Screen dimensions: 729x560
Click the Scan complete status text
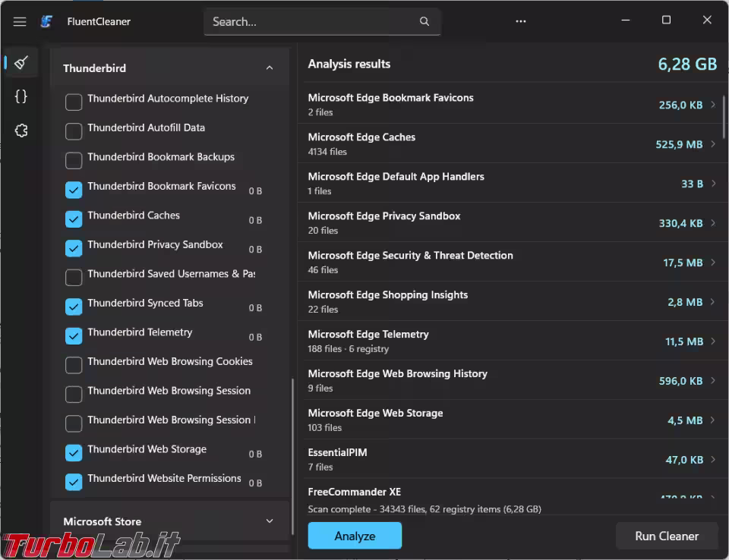pyautogui.click(x=424, y=509)
